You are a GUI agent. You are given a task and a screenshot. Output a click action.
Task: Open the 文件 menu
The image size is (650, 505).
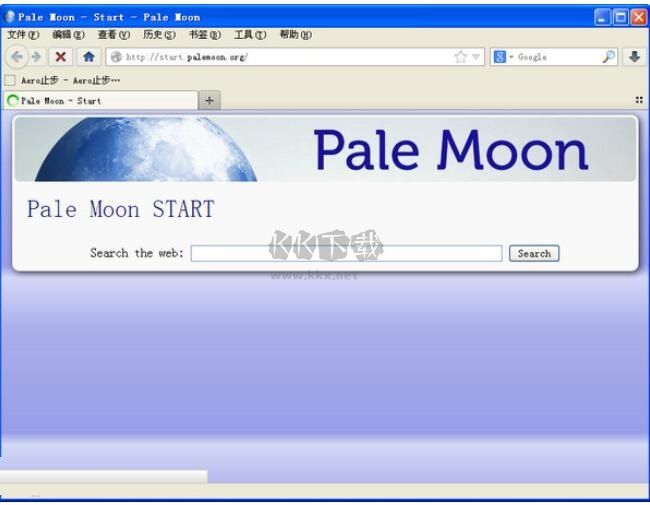tap(23, 35)
